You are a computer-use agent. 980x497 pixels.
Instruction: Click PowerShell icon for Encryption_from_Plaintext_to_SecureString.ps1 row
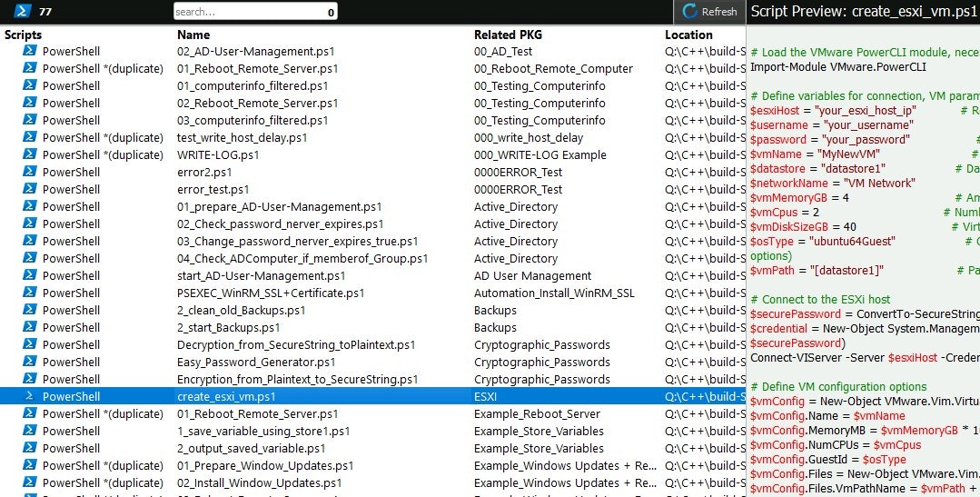click(x=29, y=378)
